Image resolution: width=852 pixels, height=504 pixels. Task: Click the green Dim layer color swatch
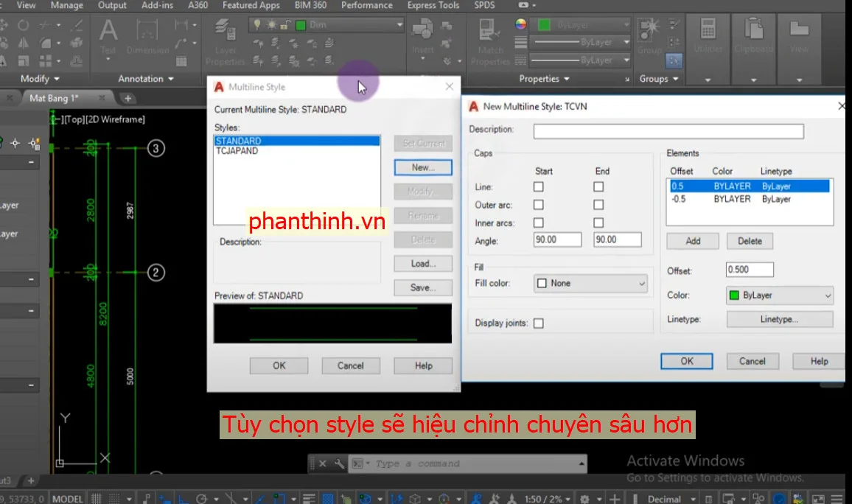[301, 25]
